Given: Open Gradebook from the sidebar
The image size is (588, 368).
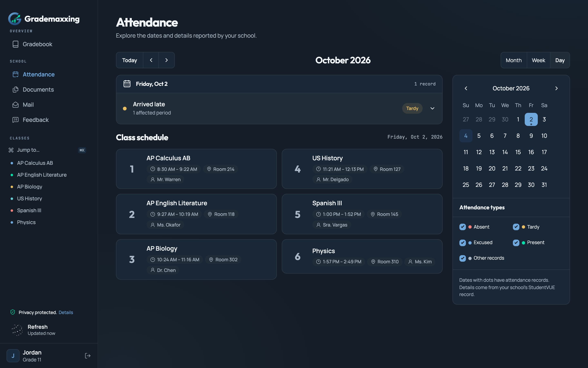Looking at the screenshot, I should click(32, 44).
